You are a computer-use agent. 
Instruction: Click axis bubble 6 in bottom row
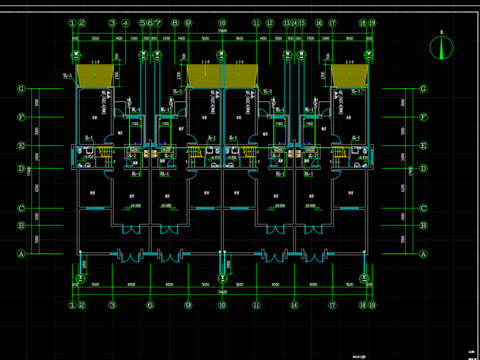pyautogui.click(x=150, y=305)
